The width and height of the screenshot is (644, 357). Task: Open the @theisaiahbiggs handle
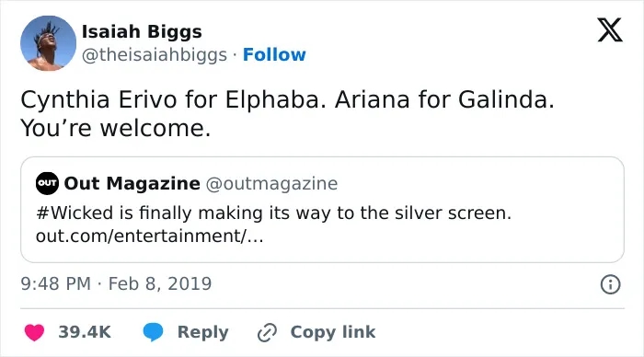[x=155, y=55]
